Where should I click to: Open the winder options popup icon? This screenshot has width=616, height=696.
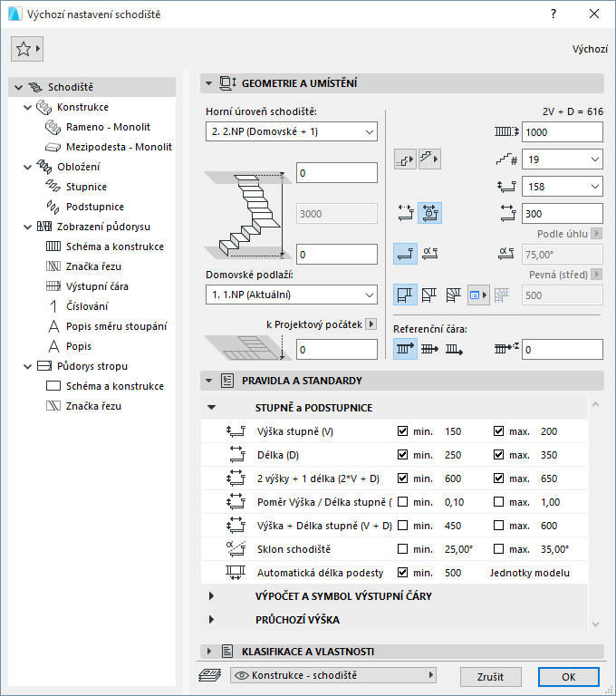click(x=478, y=295)
